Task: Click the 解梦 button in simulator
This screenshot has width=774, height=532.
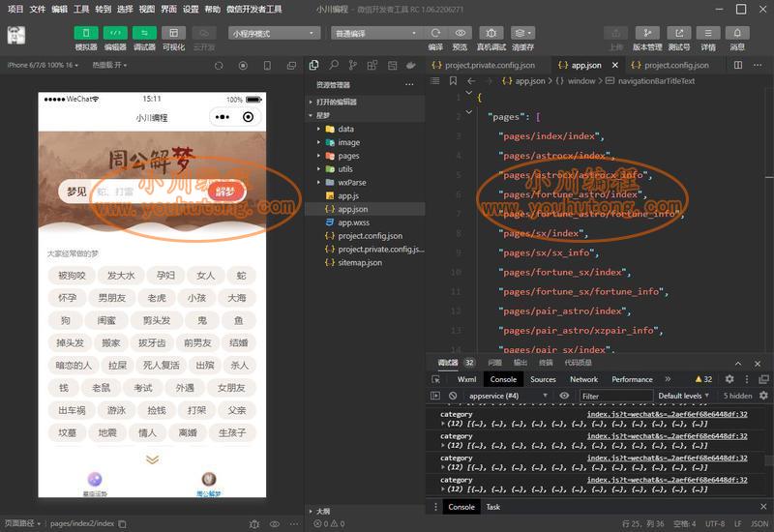Action: pyautogui.click(x=225, y=191)
